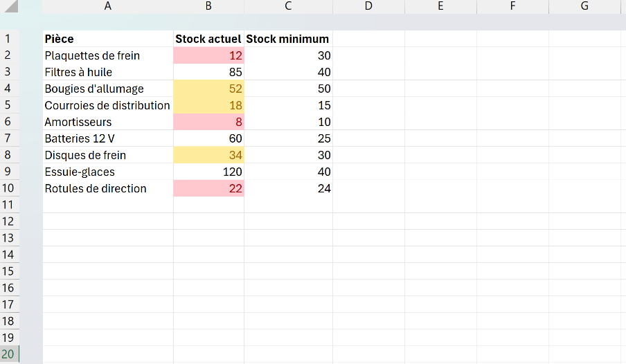Screen dimensions: 626x364
Task: Select column D header
Action: 368,6
